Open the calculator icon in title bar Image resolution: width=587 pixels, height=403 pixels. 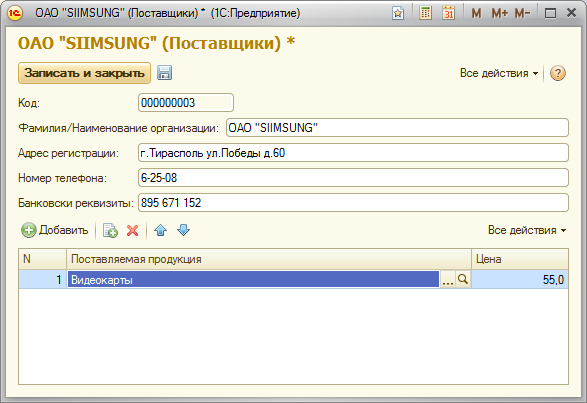(x=425, y=13)
